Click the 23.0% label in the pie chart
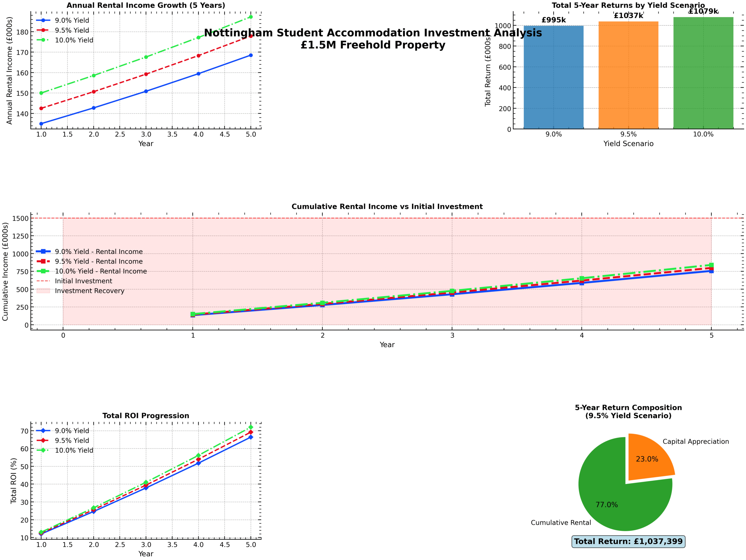The height and width of the screenshot is (560, 746). pos(647,459)
